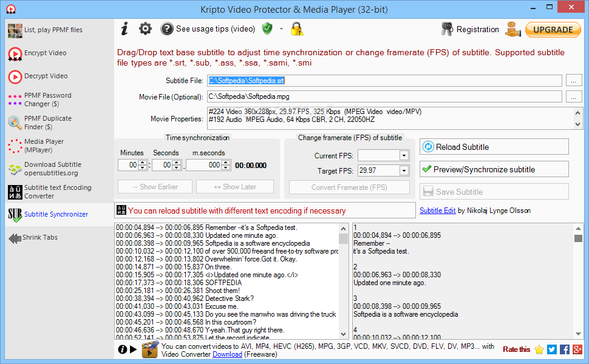Increase m.seconds spinner value
Viewport: 589px width, 364px height.
225,163
